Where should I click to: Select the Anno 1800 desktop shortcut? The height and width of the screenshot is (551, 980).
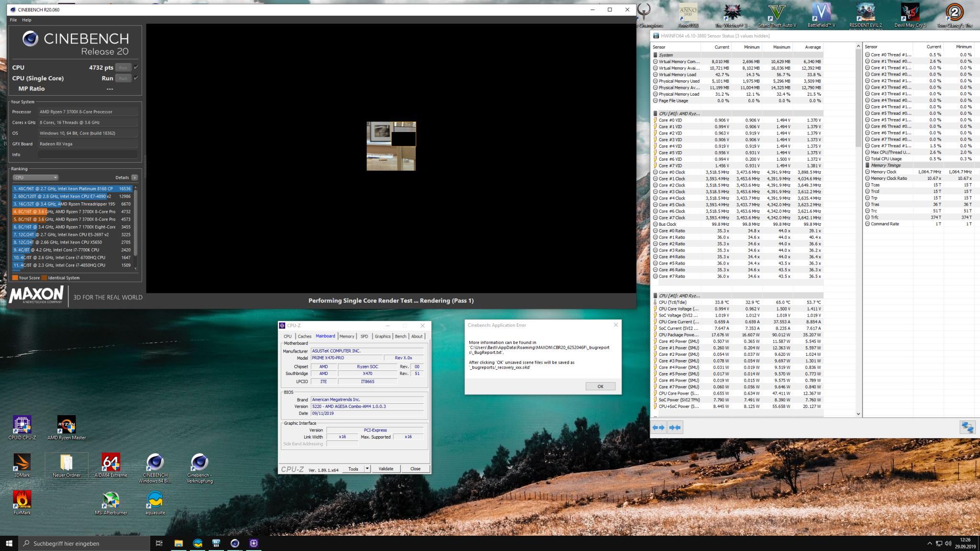pos(688,15)
